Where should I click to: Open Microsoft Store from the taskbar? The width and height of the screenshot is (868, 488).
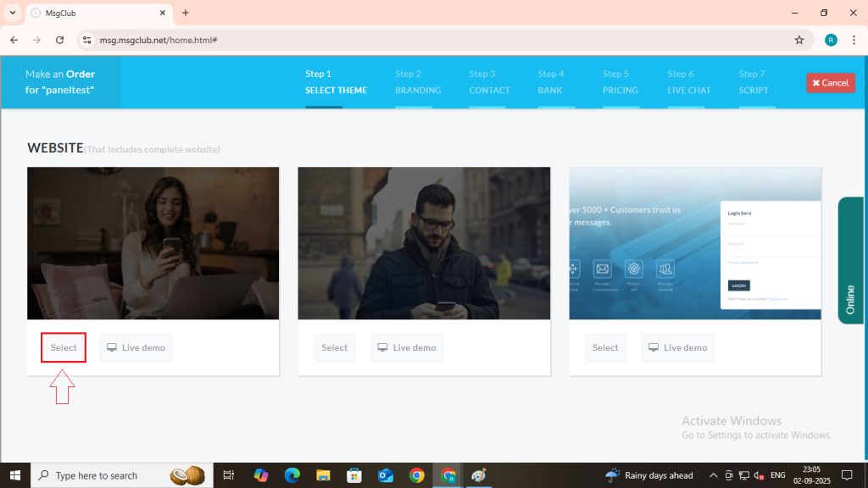[354, 475]
